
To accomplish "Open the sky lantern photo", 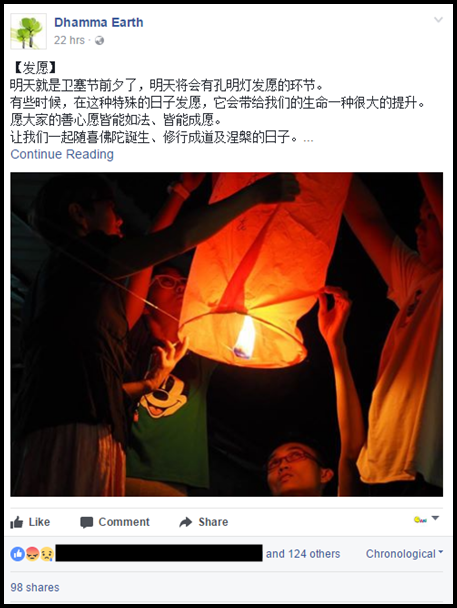I will [x=226, y=334].
